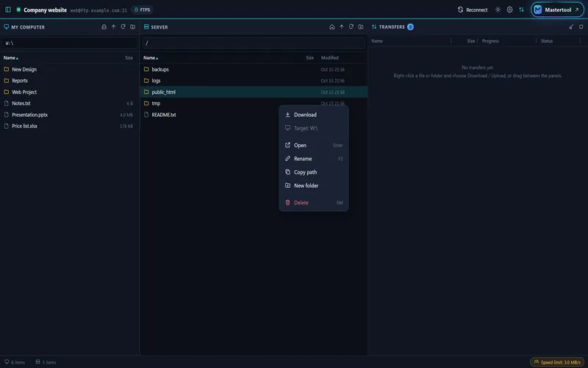The image size is (588, 368).
Task: Click the green connection status dot
Action: tap(18, 10)
